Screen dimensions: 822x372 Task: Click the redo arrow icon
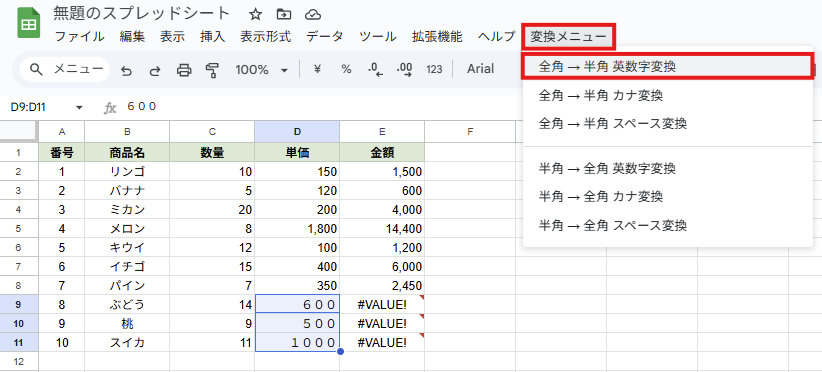click(155, 70)
